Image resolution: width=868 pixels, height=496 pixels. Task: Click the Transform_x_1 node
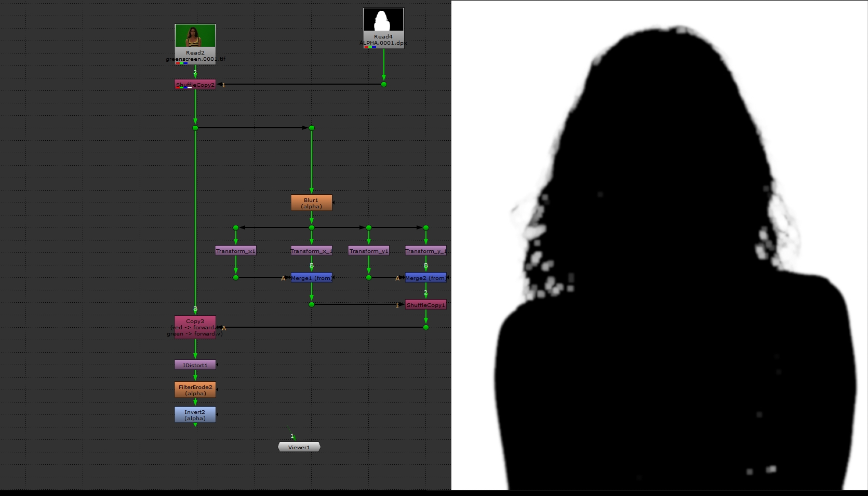[311, 251]
